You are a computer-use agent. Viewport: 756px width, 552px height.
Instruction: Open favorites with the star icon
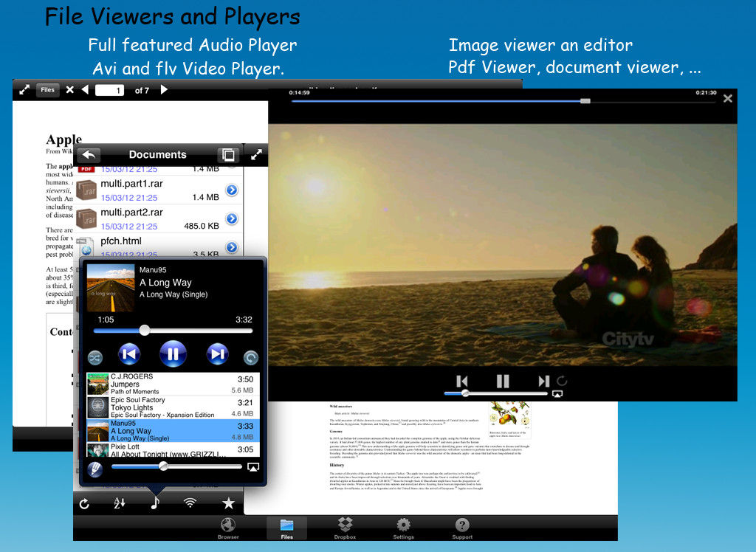click(228, 503)
